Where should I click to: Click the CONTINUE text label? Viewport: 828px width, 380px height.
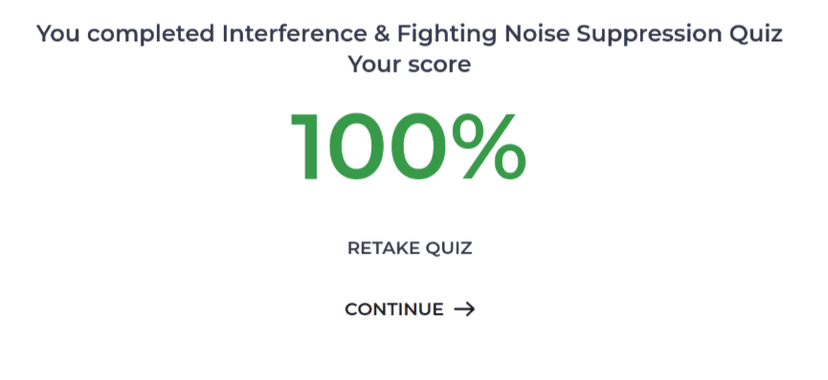click(x=394, y=309)
